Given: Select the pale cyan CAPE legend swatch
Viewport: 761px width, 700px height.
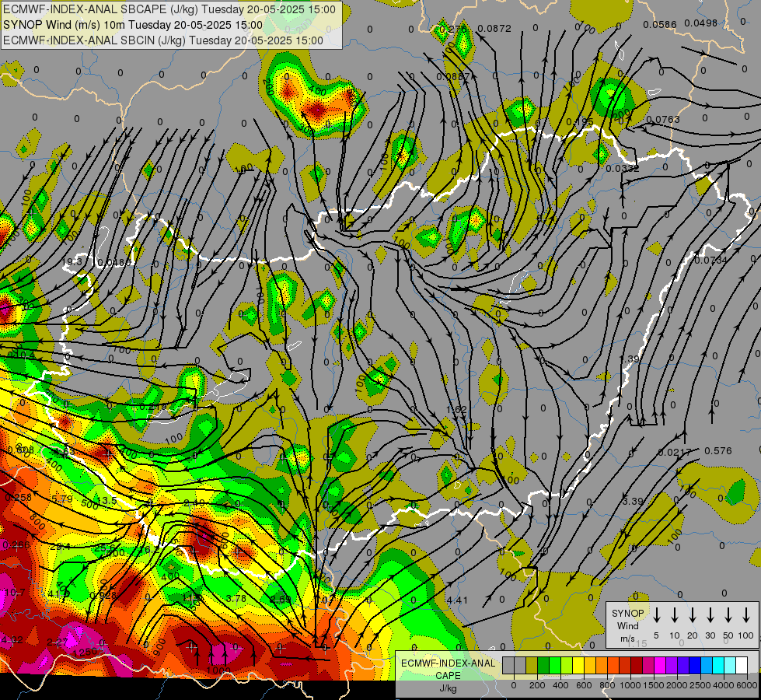Looking at the screenshot, I should [x=729, y=666].
